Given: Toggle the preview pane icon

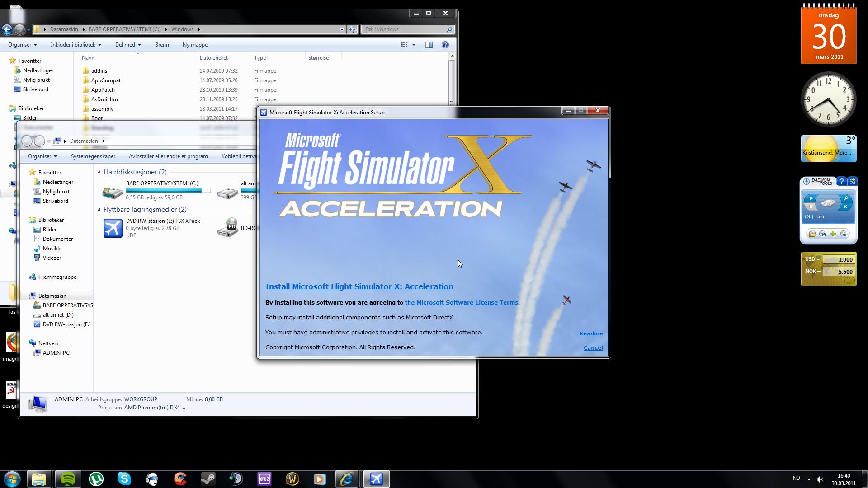Looking at the screenshot, I should (429, 45).
